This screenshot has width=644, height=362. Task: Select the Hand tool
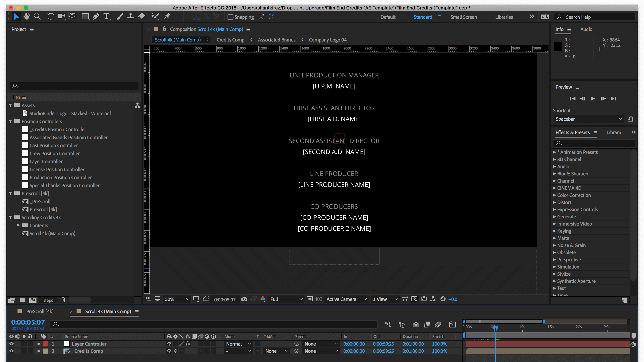pos(27,17)
